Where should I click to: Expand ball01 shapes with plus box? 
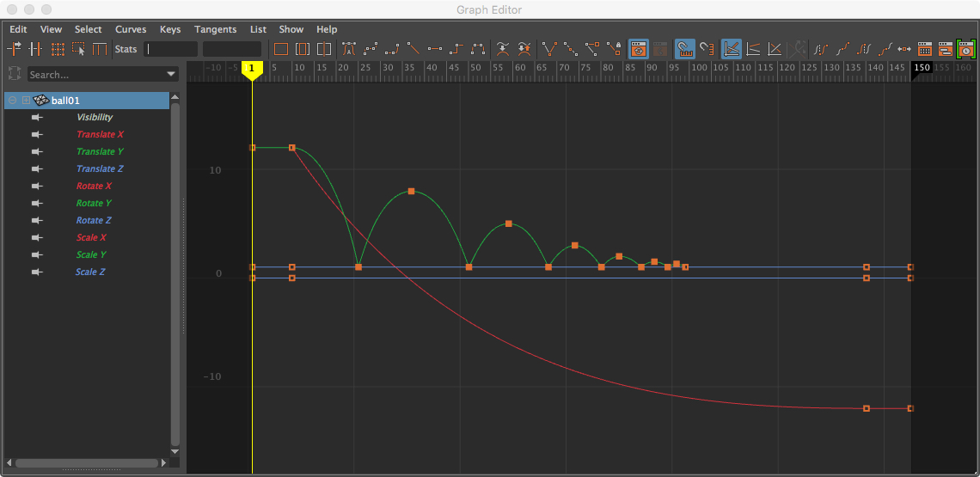[x=26, y=101]
